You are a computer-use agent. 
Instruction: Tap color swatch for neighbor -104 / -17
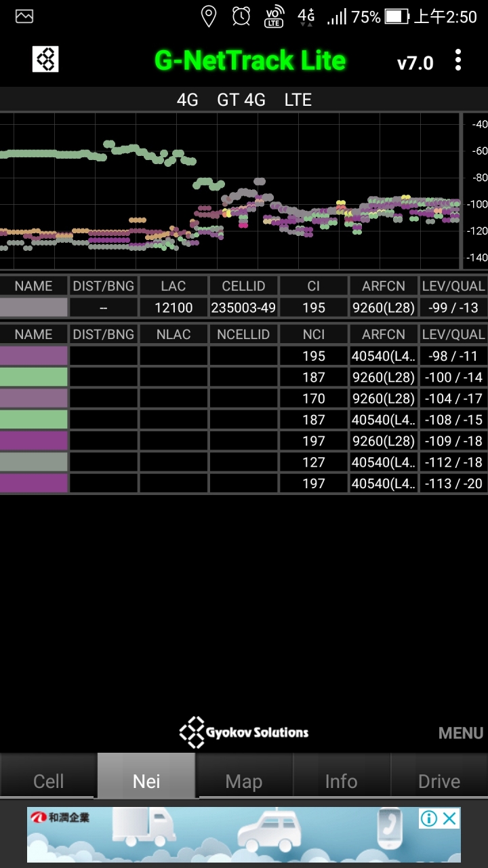point(34,398)
